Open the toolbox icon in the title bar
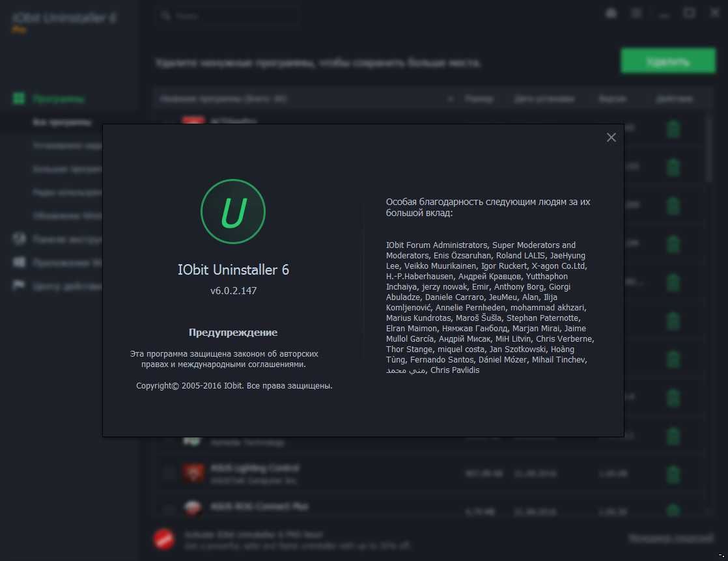 click(611, 13)
